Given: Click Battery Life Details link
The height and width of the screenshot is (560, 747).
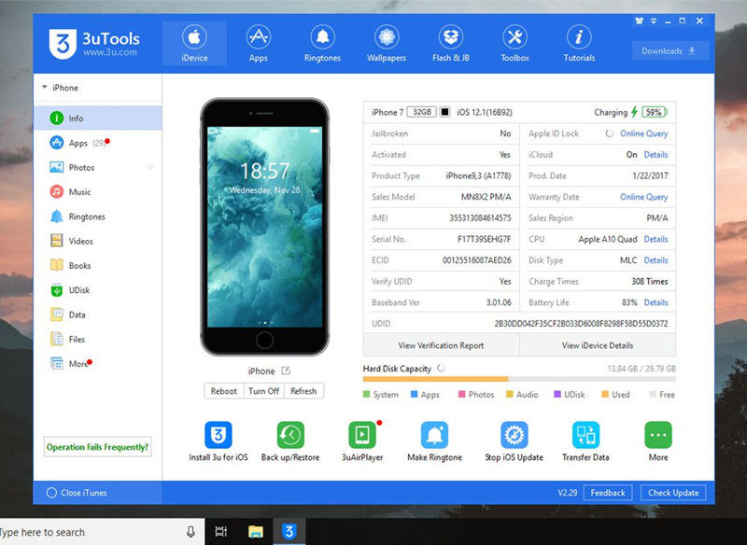Looking at the screenshot, I should (x=655, y=302).
